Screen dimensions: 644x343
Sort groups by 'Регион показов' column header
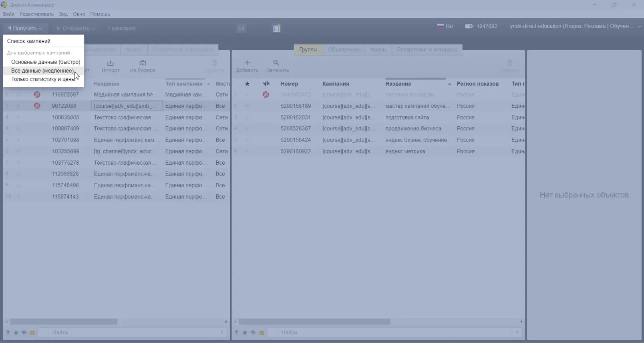coord(477,84)
